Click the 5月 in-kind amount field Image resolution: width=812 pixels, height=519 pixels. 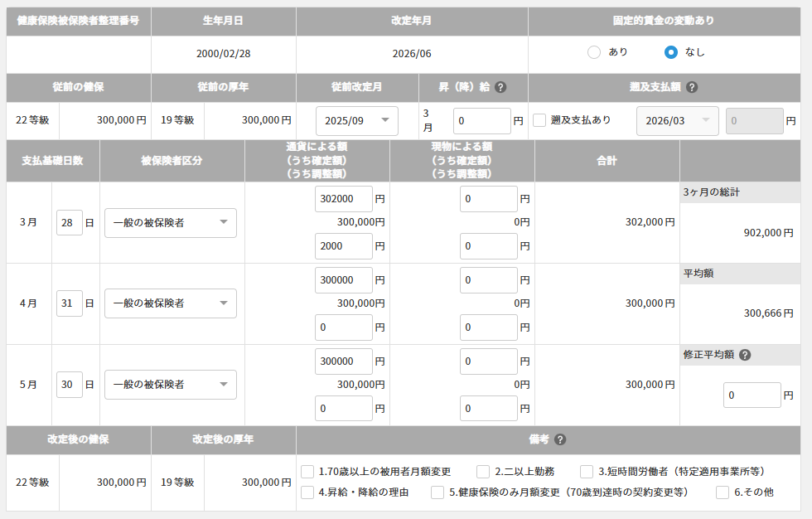pos(488,361)
